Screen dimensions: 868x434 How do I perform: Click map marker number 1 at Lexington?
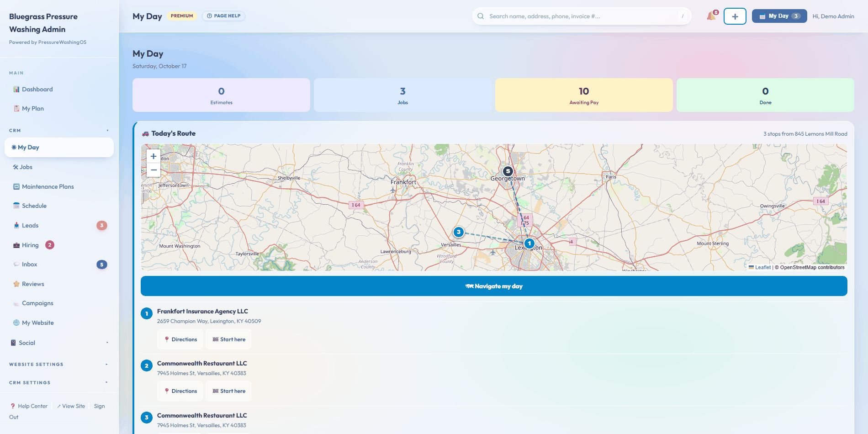[529, 243]
